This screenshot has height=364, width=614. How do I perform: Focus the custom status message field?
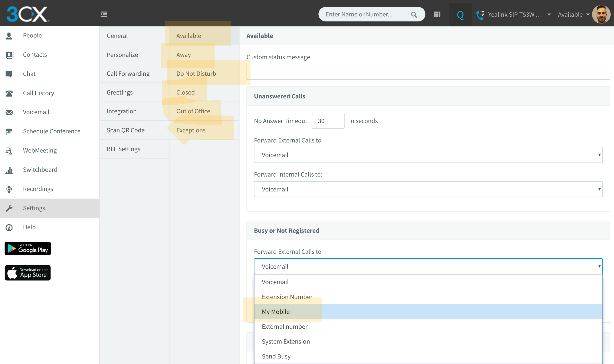point(428,72)
